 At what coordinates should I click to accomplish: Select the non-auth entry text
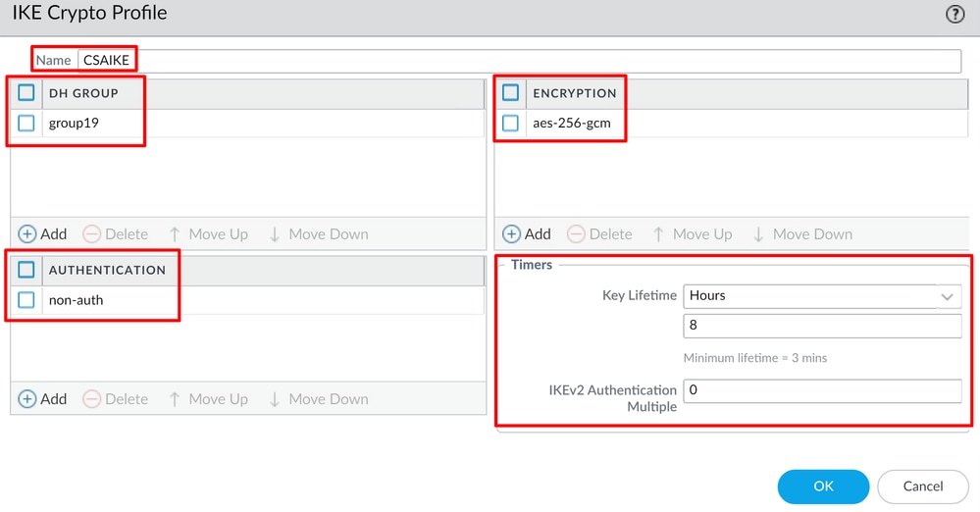(x=76, y=300)
